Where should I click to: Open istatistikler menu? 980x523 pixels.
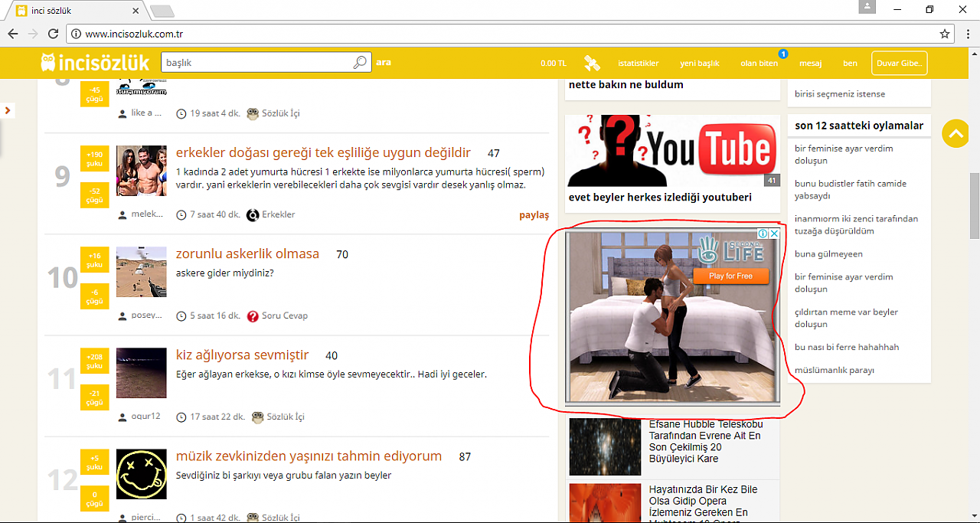pos(639,64)
